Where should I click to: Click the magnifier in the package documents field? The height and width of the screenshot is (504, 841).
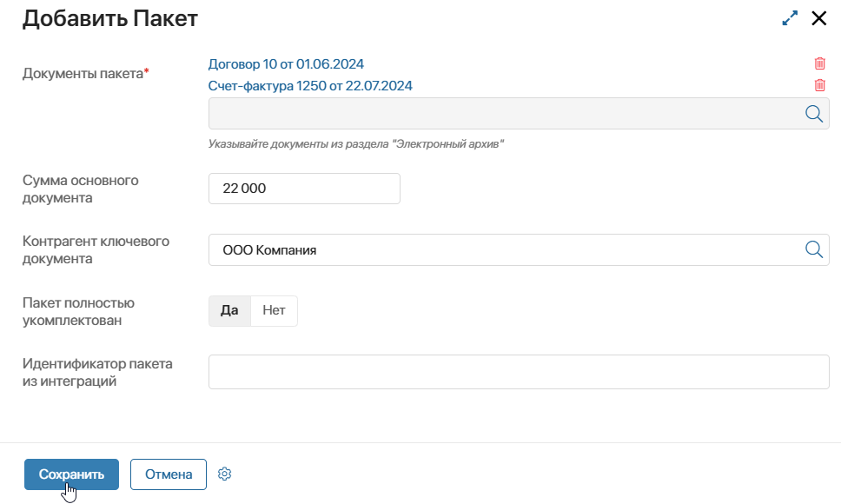pyautogui.click(x=814, y=114)
